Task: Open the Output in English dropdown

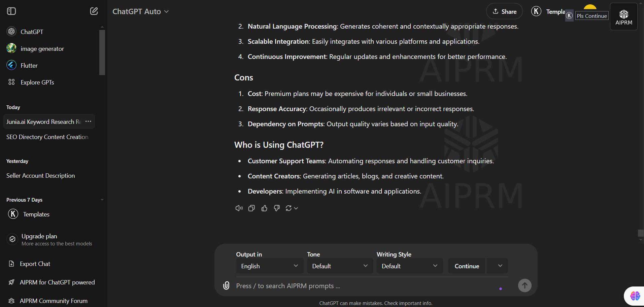Action: [x=270, y=266]
